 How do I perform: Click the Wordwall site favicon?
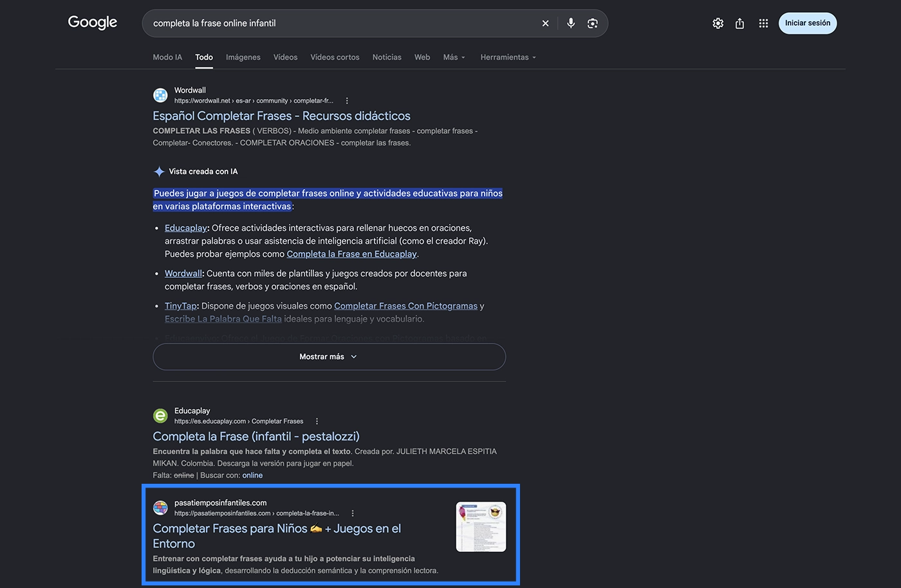click(160, 95)
